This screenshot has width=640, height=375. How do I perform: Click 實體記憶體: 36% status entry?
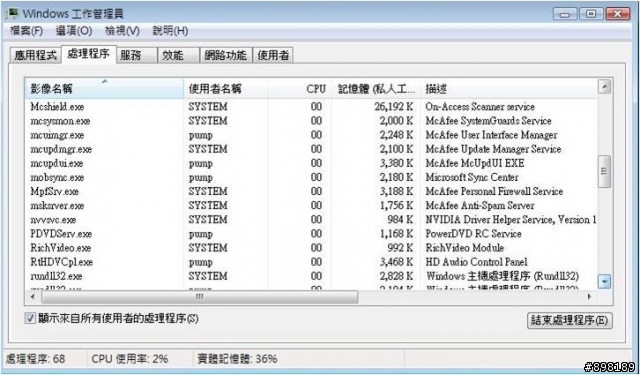[x=237, y=359]
